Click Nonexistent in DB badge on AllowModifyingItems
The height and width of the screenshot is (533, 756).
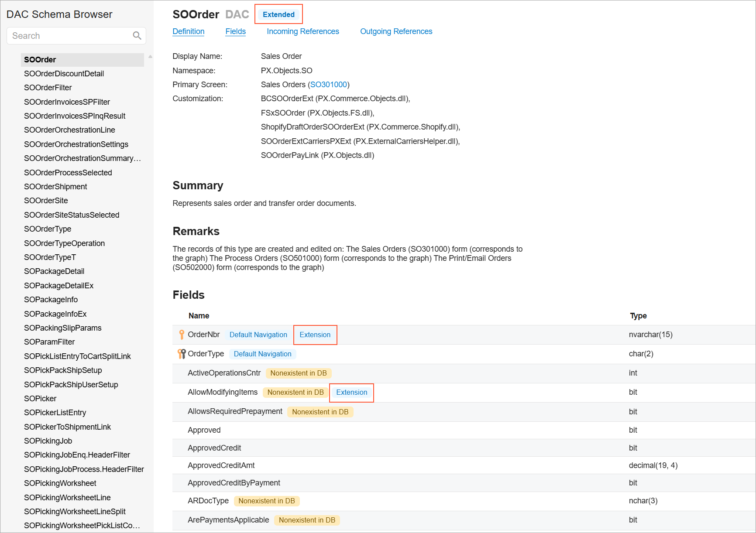296,392
